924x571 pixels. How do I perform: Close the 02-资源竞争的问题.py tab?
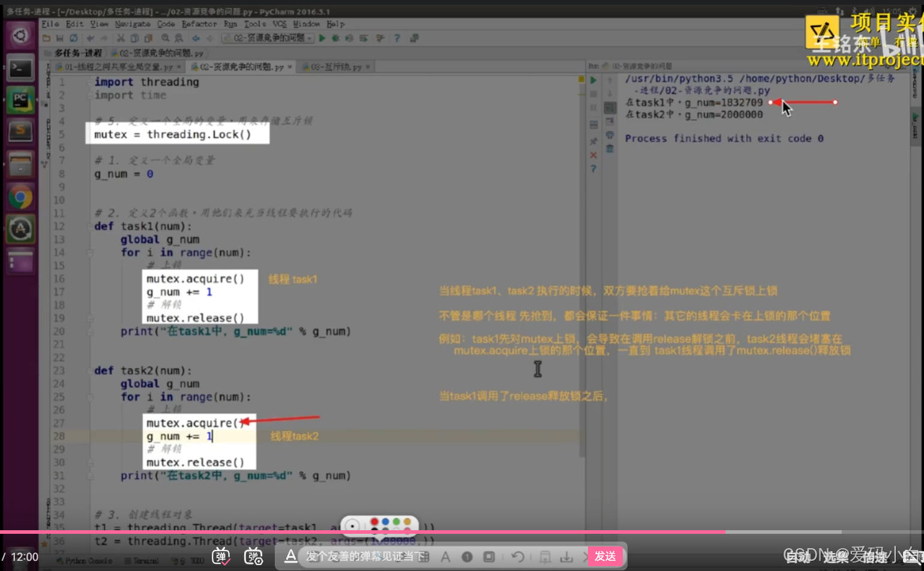(x=290, y=67)
